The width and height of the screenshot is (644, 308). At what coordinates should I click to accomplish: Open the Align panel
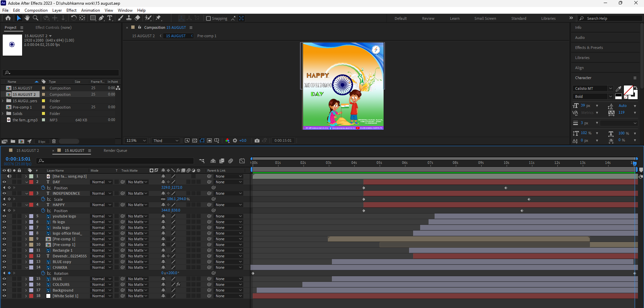(579, 68)
